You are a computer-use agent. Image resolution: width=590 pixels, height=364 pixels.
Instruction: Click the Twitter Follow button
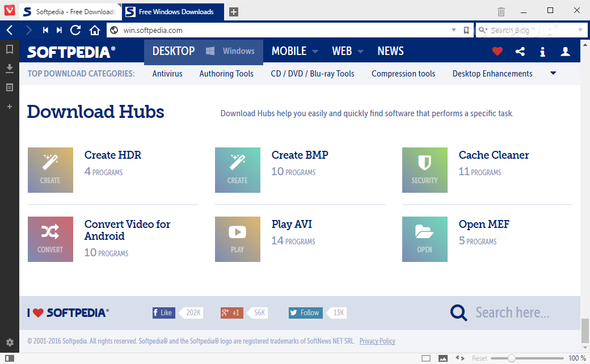(x=306, y=313)
